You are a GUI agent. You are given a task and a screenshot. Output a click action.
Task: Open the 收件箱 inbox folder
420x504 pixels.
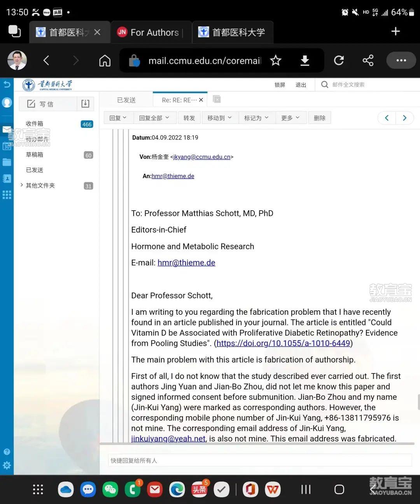[35, 124]
